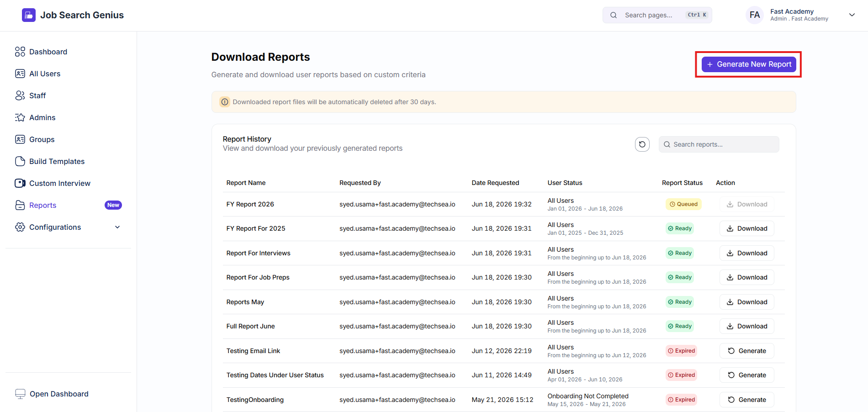Click the Open Dashboard monitor icon
Image resolution: width=868 pixels, height=412 pixels.
tap(20, 394)
